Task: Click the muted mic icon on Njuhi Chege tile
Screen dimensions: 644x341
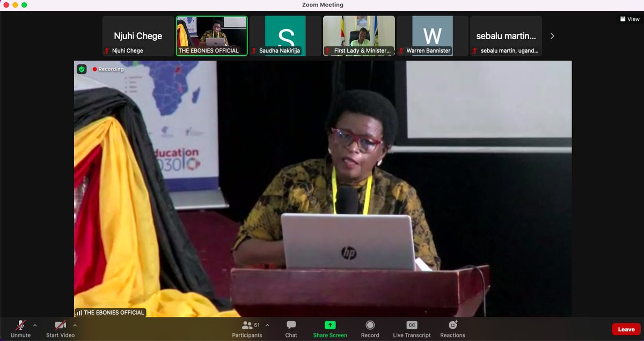Action: coord(107,51)
